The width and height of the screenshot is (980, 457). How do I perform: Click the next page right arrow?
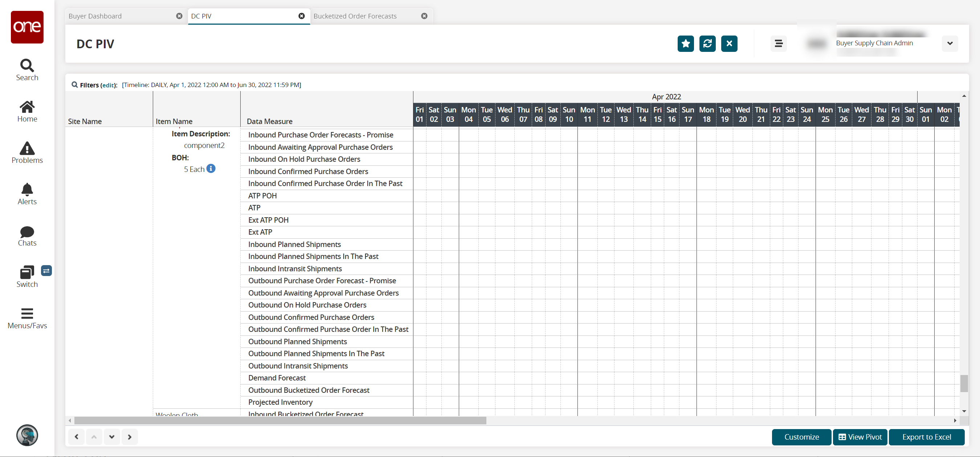coord(129,436)
